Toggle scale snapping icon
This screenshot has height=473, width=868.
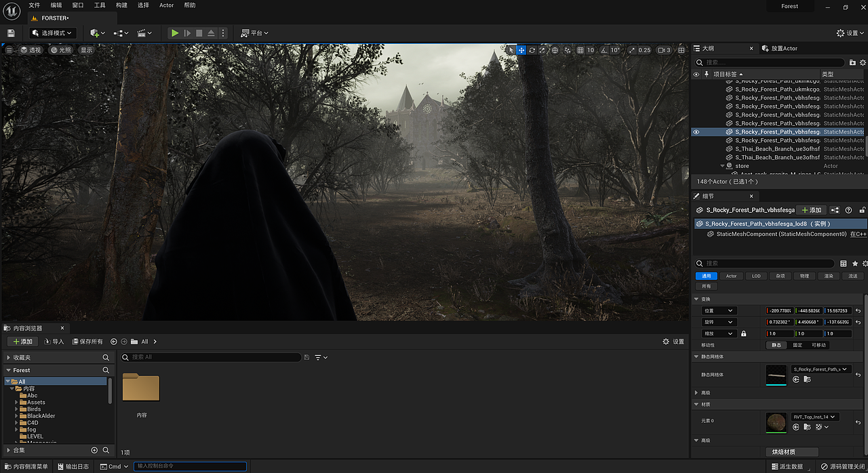pyautogui.click(x=632, y=50)
